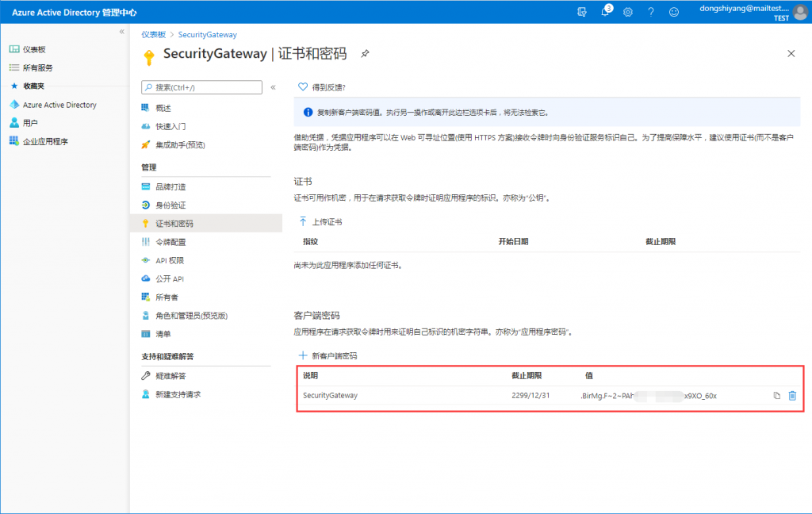The image size is (812, 514).
Task: Open API 权限 menu item
Action: (170, 260)
